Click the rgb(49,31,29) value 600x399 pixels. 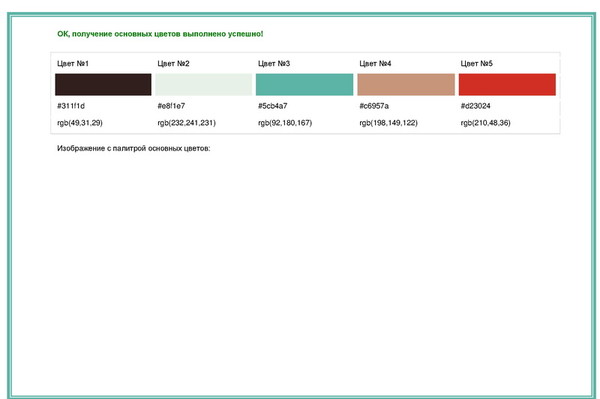coord(80,123)
